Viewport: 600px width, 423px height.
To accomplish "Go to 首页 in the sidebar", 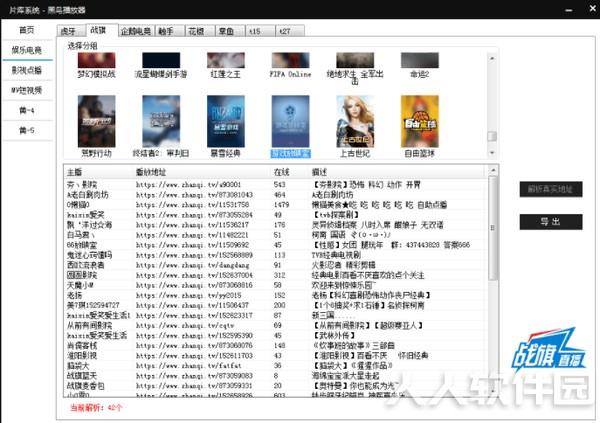I will [x=27, y=30].
